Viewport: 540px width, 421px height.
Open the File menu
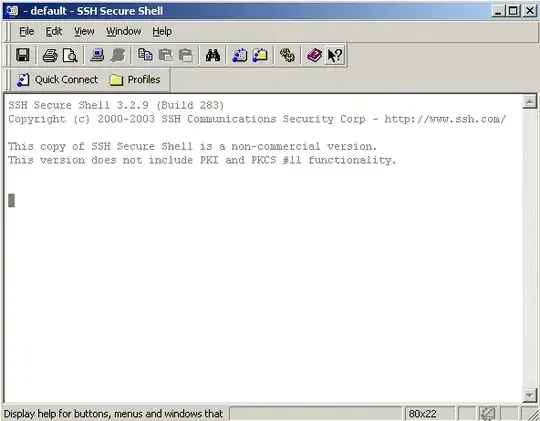(27, 31)
